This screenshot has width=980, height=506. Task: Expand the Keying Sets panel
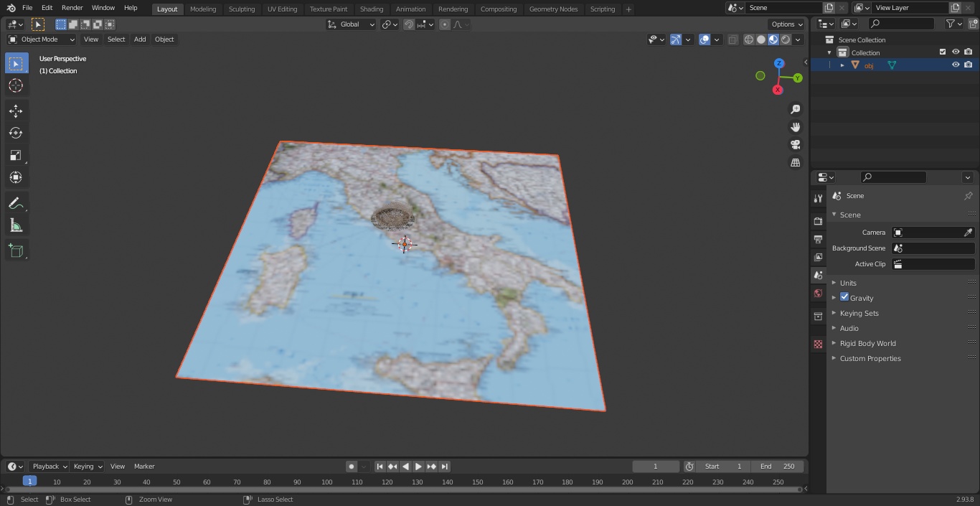[x=859, y=313]
